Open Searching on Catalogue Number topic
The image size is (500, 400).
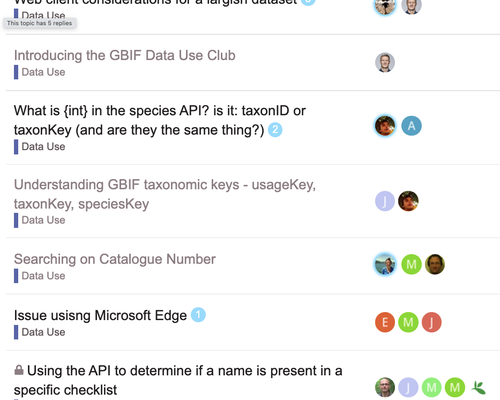[115, 259]
